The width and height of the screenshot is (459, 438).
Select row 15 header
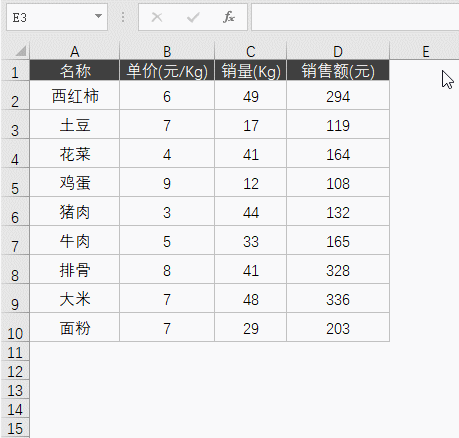click(15, 428)
